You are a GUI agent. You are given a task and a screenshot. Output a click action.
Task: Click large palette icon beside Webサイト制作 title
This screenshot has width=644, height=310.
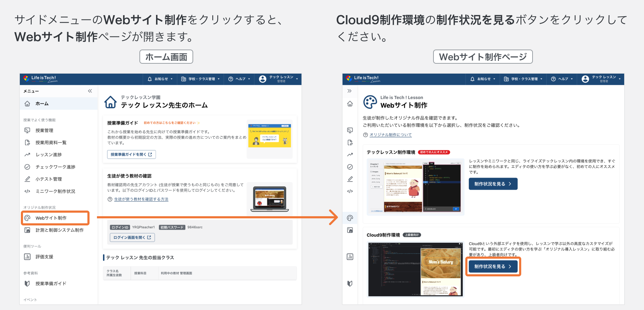tap(370, 102)
